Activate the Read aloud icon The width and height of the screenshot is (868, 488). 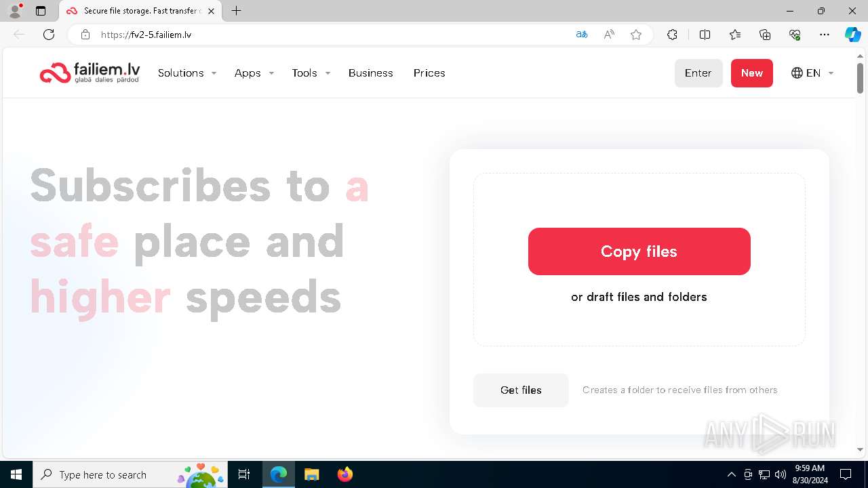point(609,35)
